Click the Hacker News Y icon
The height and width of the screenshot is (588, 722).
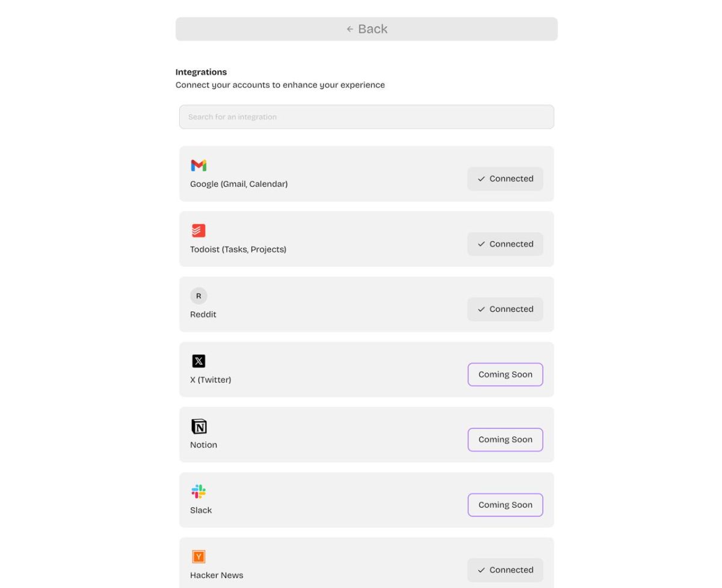[x=199, y=557]
